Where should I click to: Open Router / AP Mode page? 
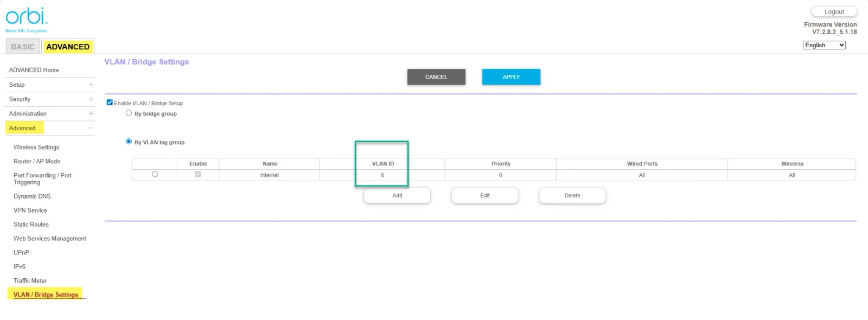[37, 162]
